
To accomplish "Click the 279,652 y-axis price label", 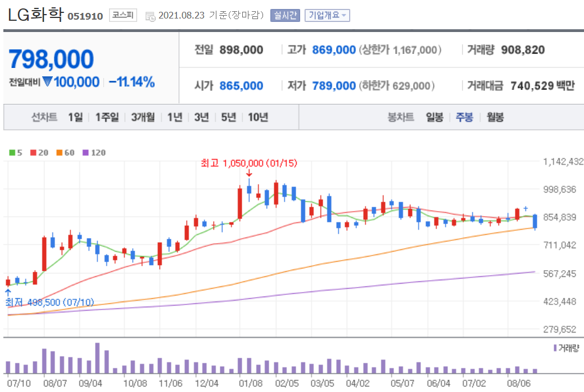I will pos(559,330).
